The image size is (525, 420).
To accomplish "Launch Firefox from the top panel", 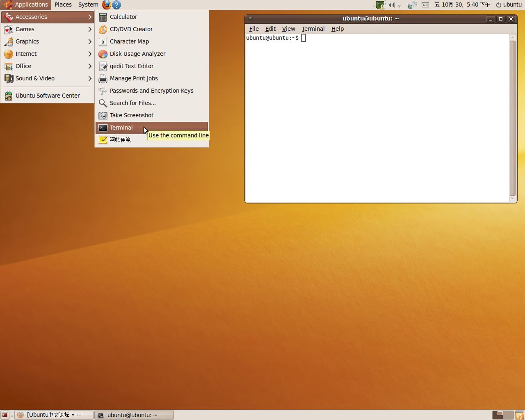I will click(x=107, y=5).
